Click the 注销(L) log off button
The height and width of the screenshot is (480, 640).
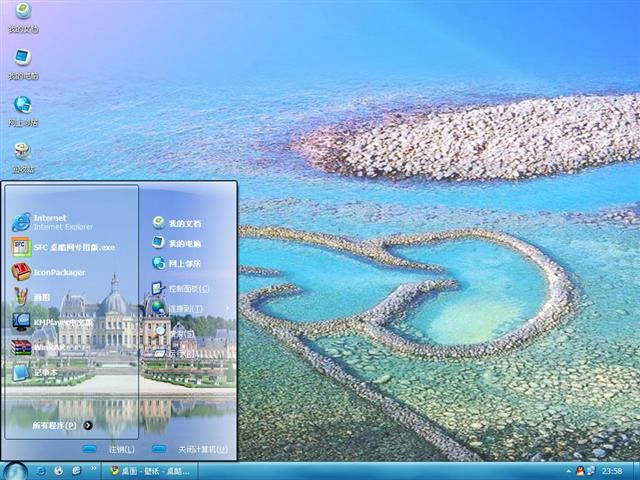pos(109,449)
